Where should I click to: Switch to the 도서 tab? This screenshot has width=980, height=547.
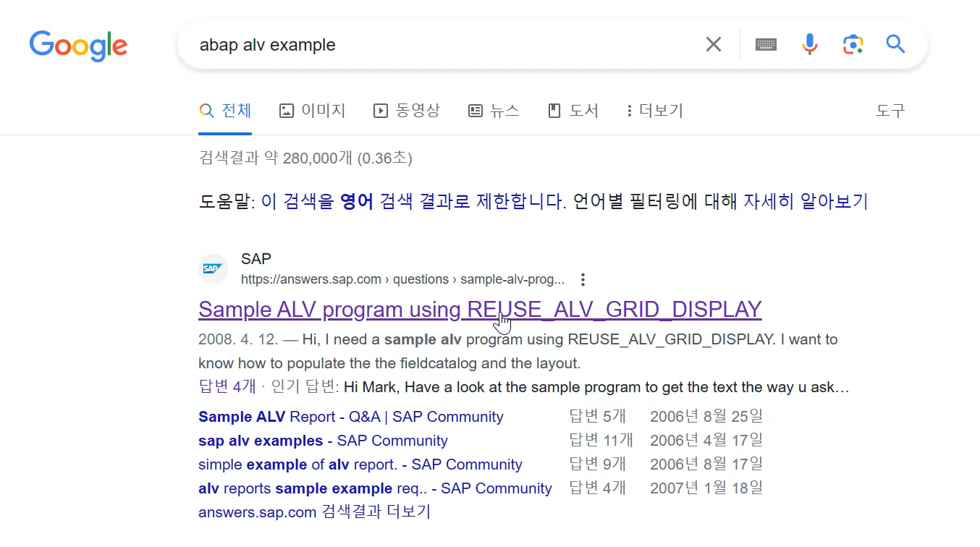coord(573,111)
